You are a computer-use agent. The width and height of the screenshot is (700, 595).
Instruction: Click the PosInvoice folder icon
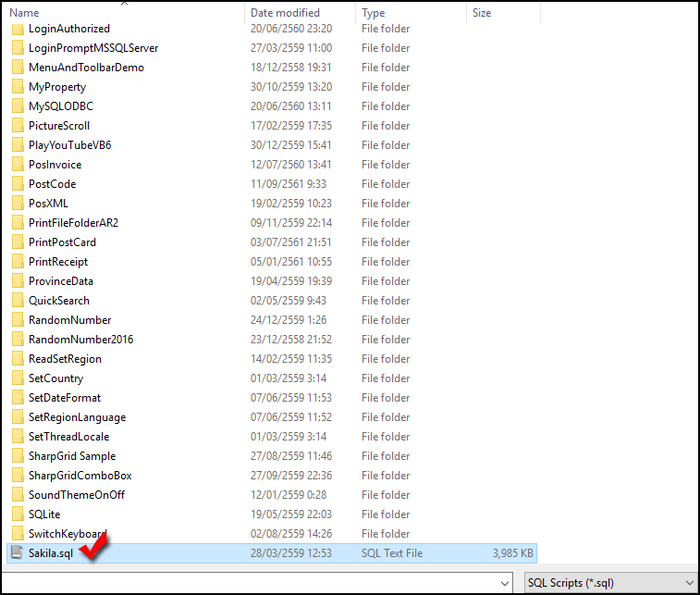18,165
